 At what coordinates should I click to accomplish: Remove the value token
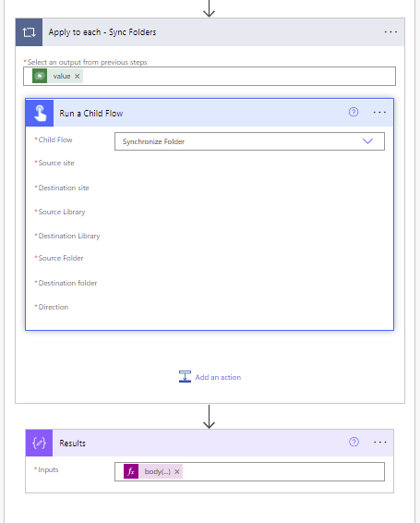[77, 77]
